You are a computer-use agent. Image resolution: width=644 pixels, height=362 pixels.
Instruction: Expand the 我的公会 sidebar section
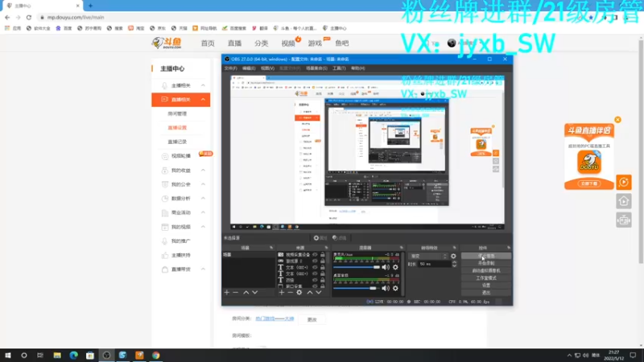(203, 184)
